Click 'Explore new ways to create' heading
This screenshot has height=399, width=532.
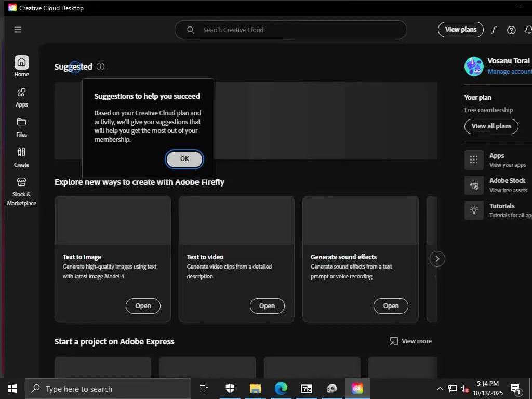coord(139,182)
